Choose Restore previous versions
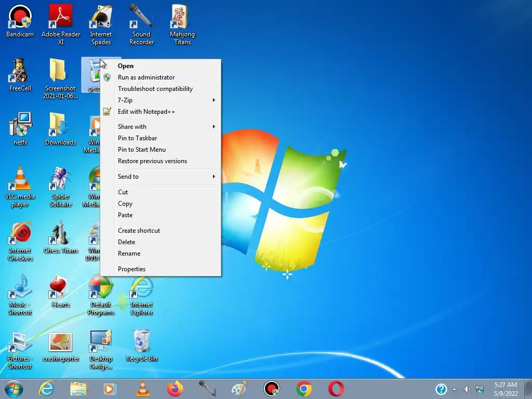 (x=161, y=161)
